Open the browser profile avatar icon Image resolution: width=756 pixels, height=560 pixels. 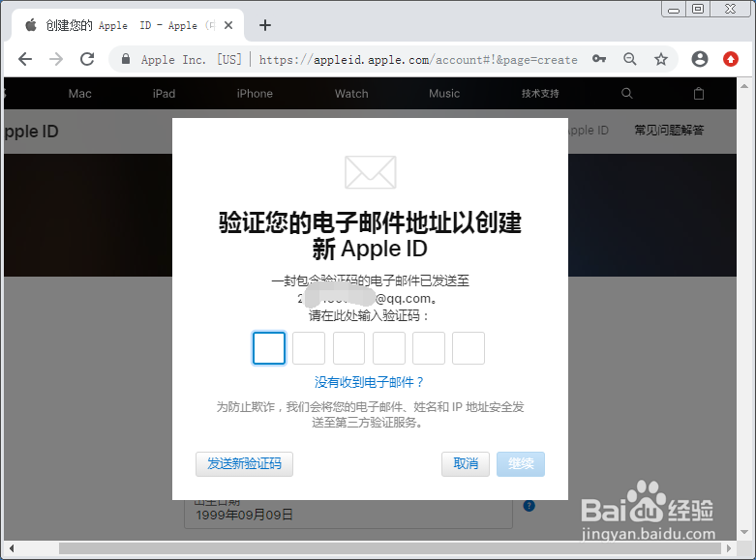tap(700, 59)
